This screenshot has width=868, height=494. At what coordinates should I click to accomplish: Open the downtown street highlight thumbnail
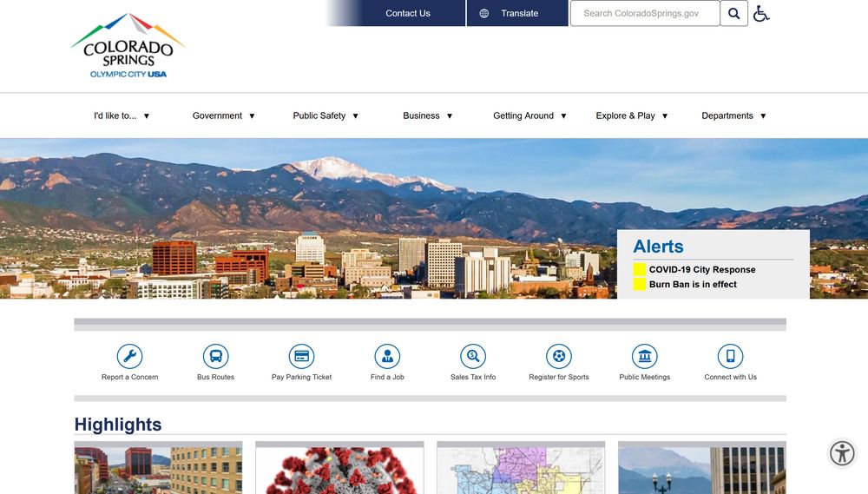coord(158,471)
